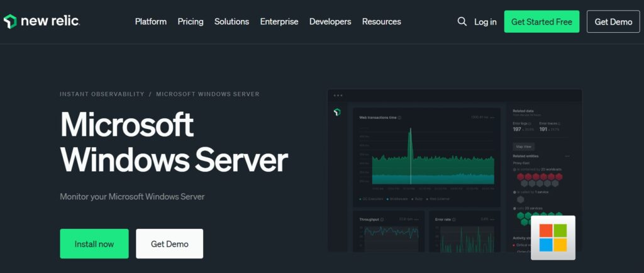Image resolution: width=644 pixels, height=273 pixels.
Task: Click the Install now button
Action: [x=94, y=244]
